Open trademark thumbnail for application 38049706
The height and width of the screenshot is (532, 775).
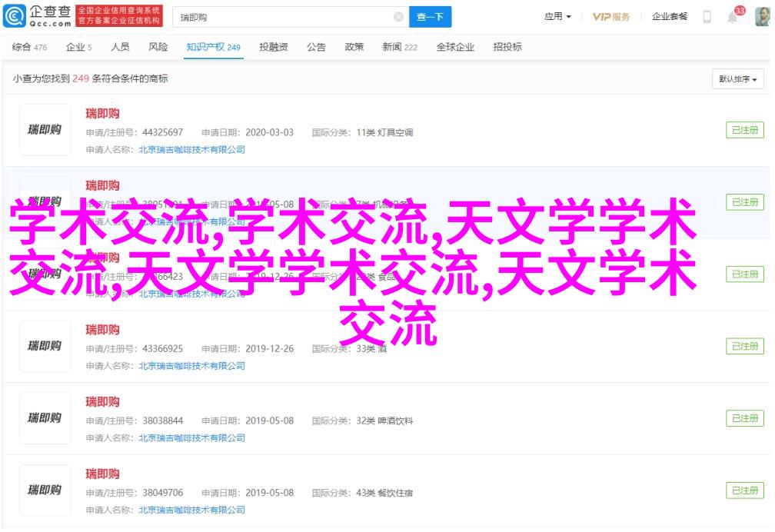pyautogui.click(x=45, y=490)
